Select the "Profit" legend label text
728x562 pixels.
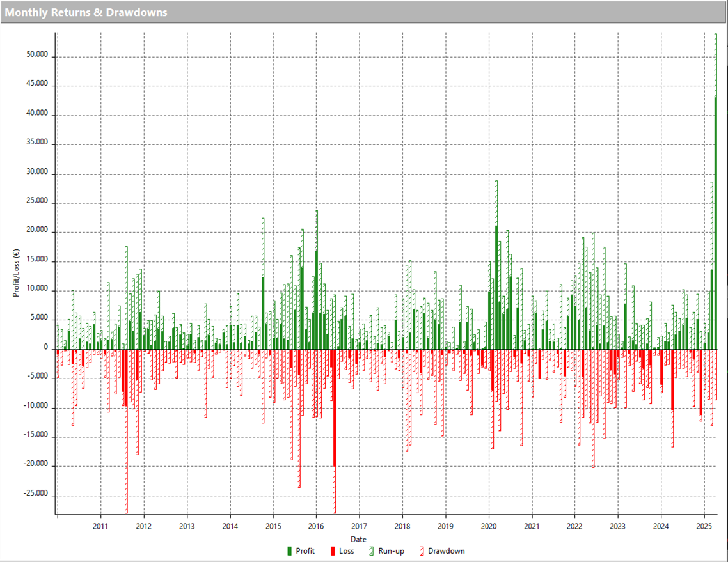pos(305,550)
